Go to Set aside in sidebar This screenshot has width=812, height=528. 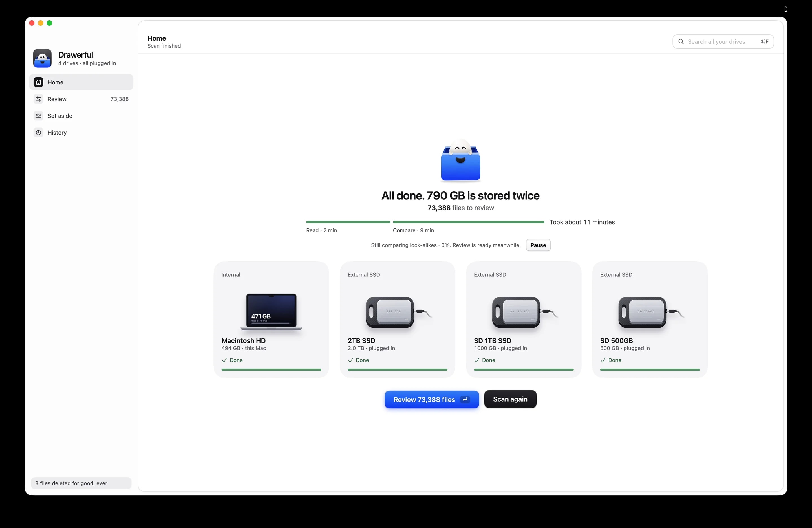(x=81, y=116)
